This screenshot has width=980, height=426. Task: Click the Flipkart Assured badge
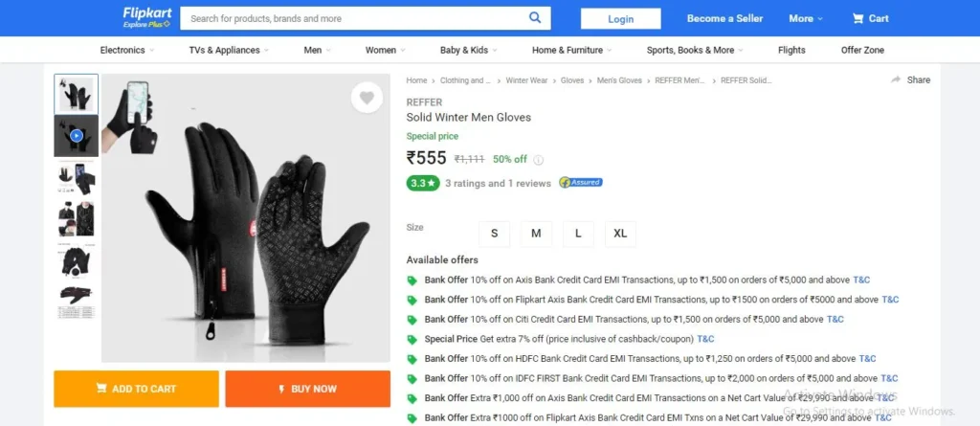pos(581,183)
